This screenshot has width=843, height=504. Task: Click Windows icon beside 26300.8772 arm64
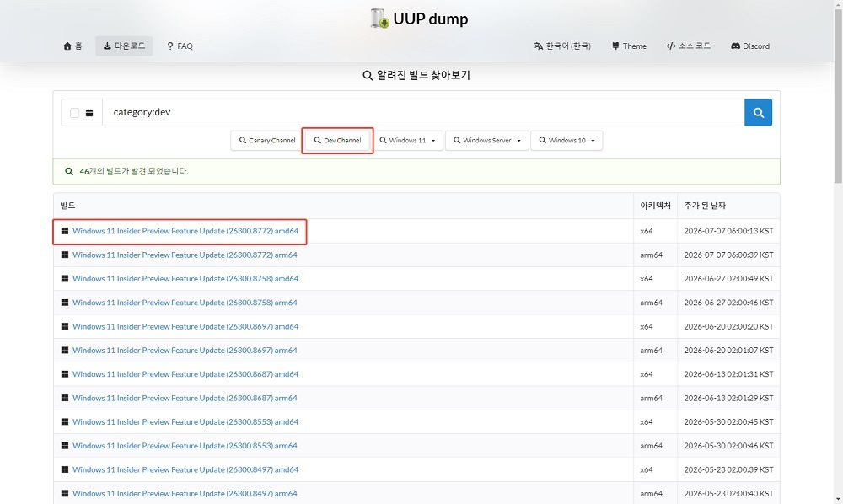[x=65, y=255]
